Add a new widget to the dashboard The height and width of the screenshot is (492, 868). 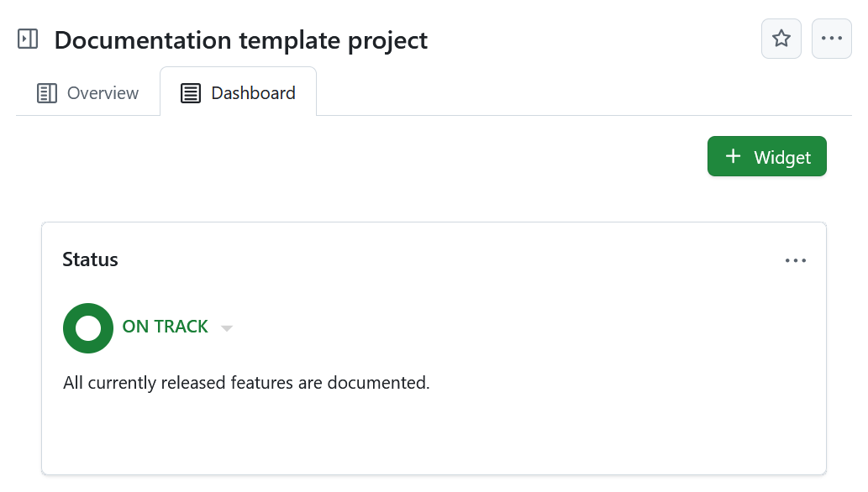coord(766,156)
